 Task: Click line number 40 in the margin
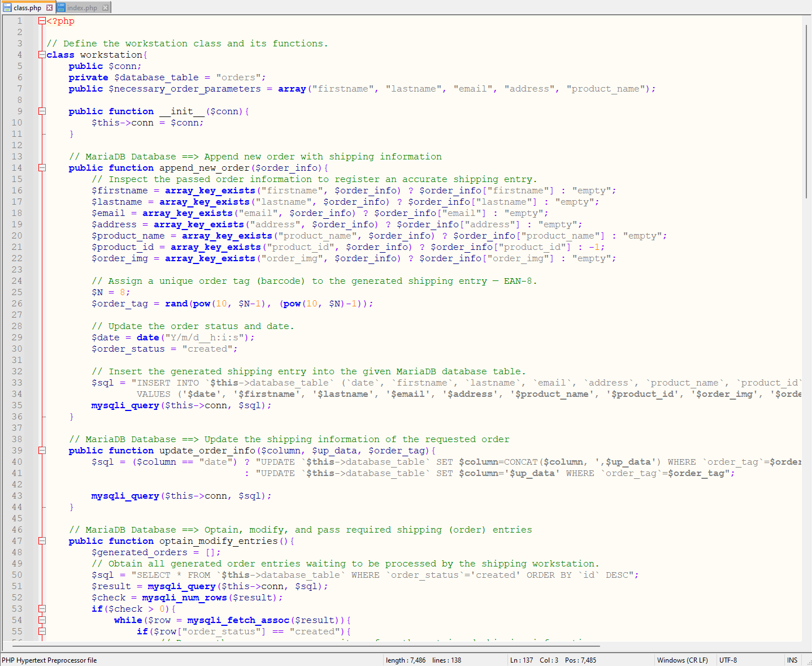(17, 462)
